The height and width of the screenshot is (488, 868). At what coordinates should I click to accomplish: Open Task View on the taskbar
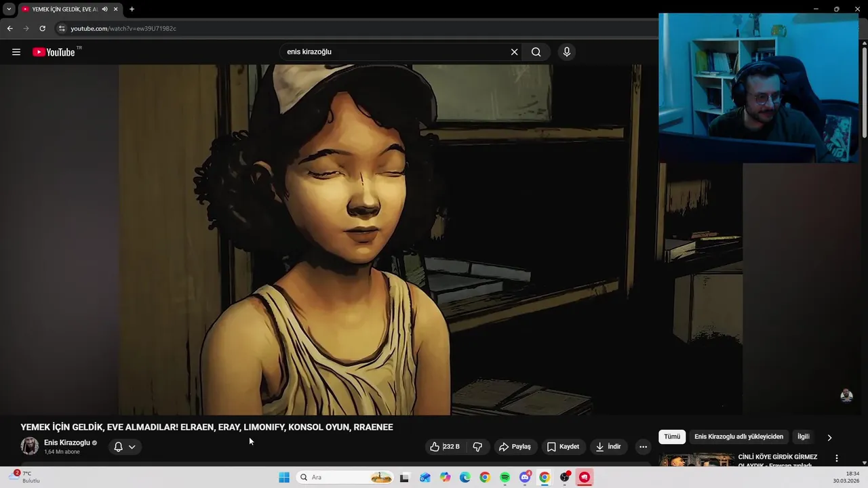pyautogui.click(x=404, y=477)
